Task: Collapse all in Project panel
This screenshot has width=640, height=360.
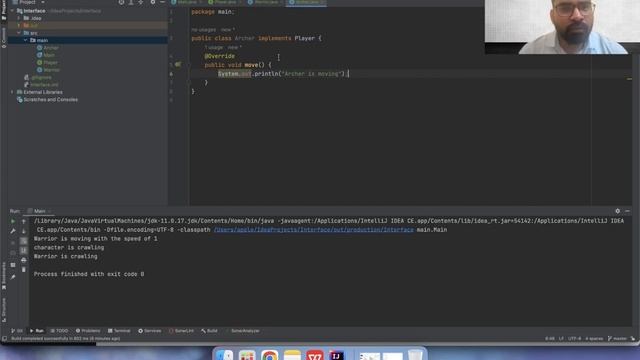Action: pyautogui.click(x=141, y=2)
